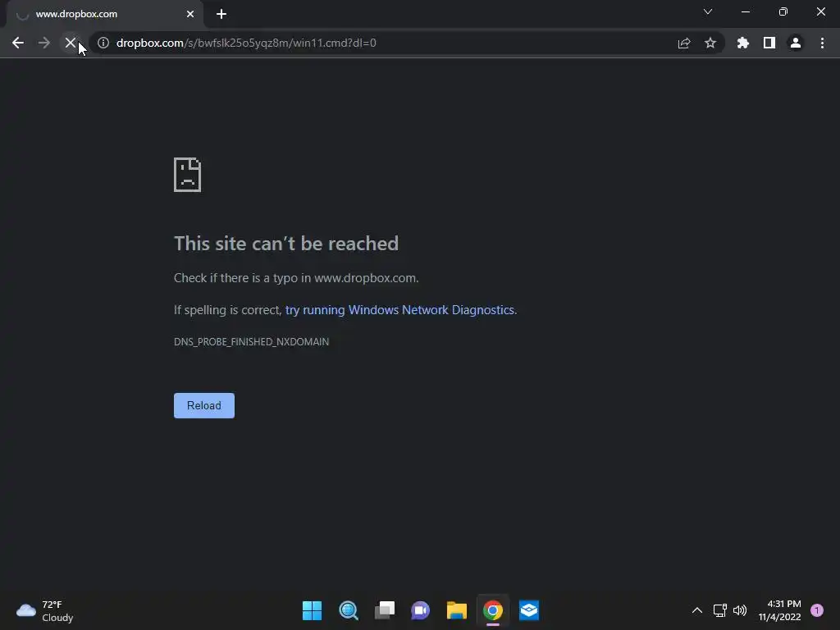Select the www.dropbox.com tab

coord(105,14)
